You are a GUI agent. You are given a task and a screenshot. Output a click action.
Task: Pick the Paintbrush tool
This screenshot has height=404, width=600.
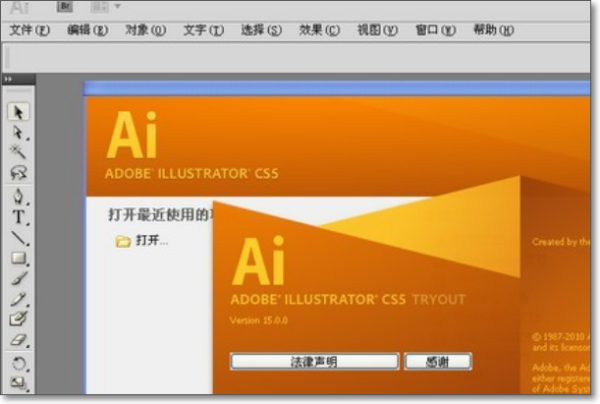point(18,279)
